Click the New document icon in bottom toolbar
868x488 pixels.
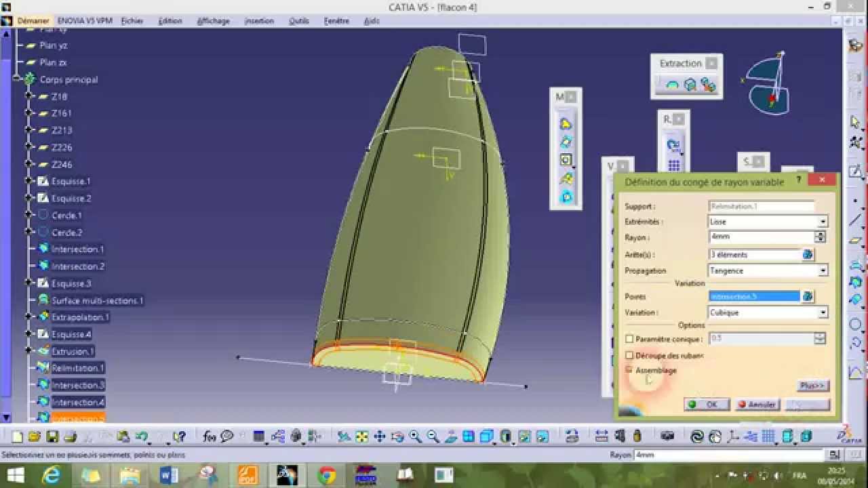tap(18, 437)
